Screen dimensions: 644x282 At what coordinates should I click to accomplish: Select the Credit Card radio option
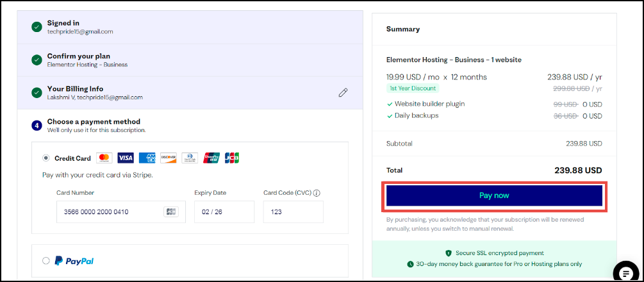click(x=46, y=158)
